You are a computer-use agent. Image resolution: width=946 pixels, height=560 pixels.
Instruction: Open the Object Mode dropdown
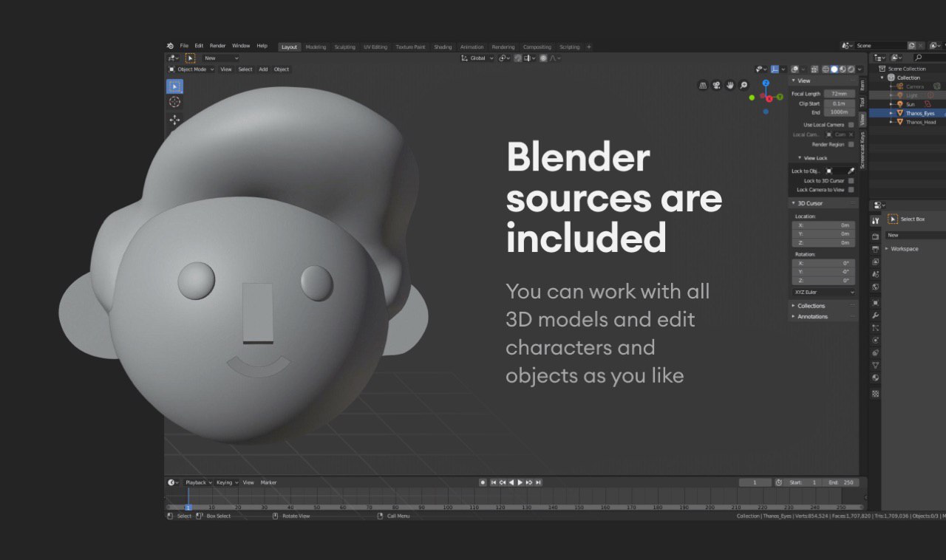(191, 69)
